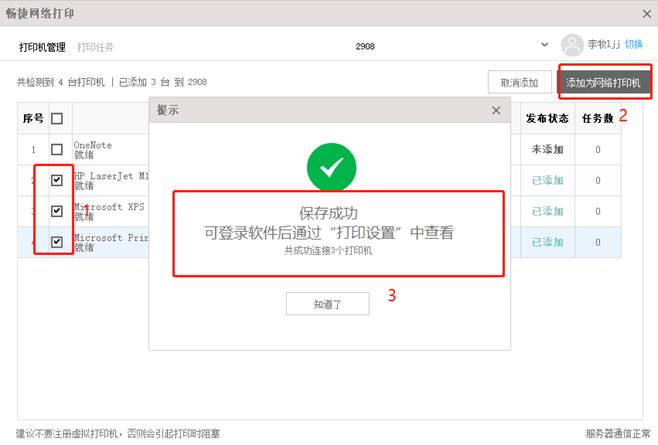Uncheck the HP LaserJet printer checkbox

point(57,180)
